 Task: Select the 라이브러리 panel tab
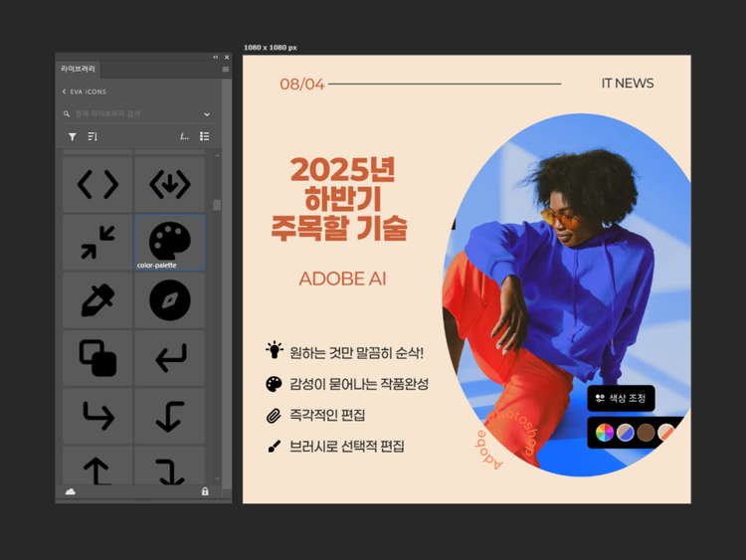[78, 69]
